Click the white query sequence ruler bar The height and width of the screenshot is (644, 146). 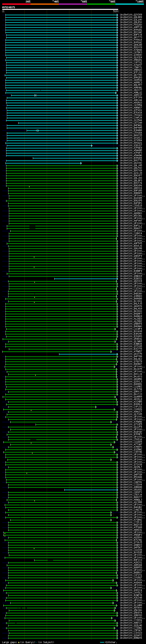point(60,9)
